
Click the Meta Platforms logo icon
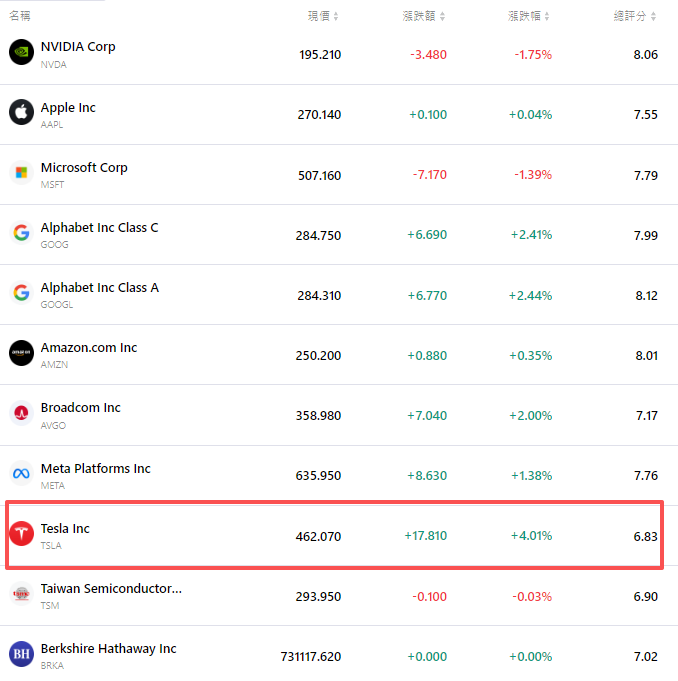point(21,473)
